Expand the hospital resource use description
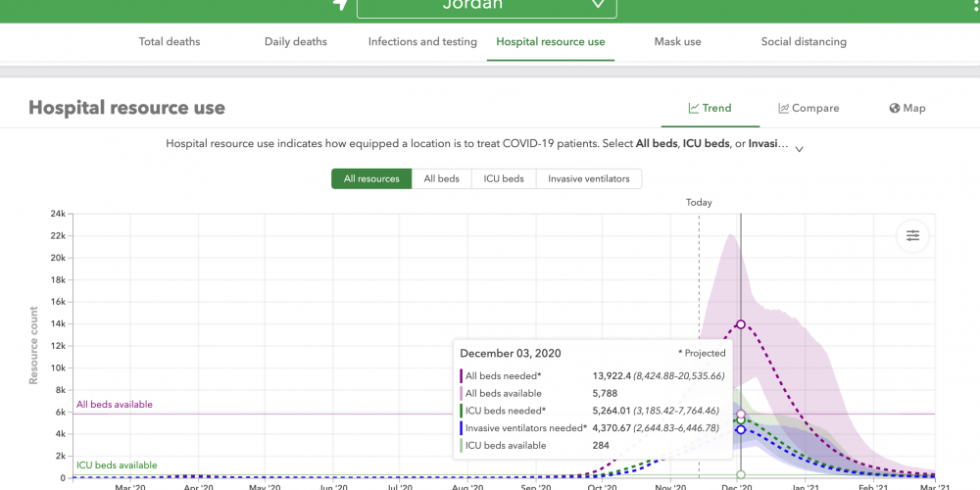980x490 pixels. point(799,149)
